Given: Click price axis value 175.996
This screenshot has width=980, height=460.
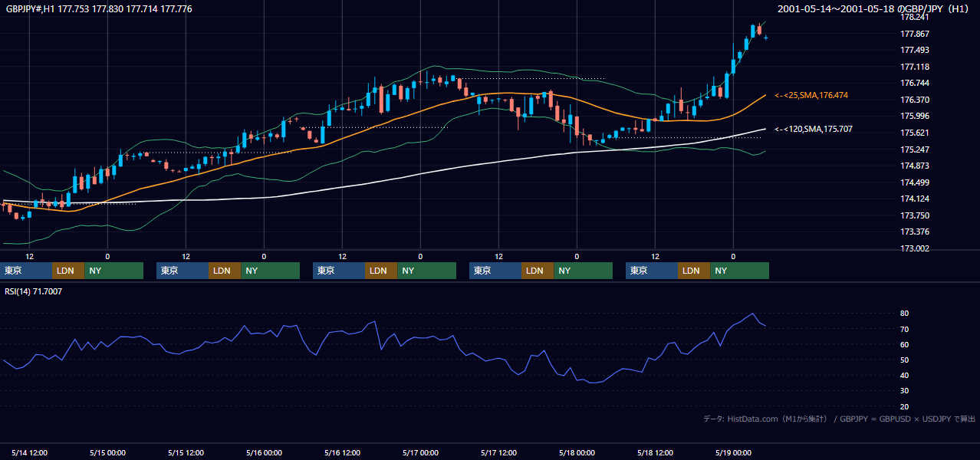Looking at the screenshot, I should (915, 117).
